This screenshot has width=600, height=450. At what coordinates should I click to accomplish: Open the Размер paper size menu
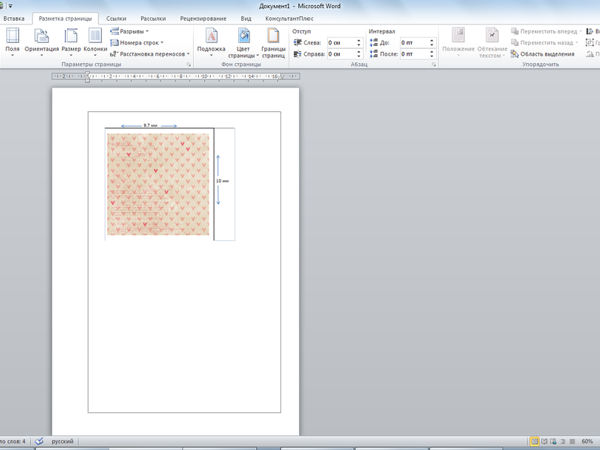[x=71, y=42]
